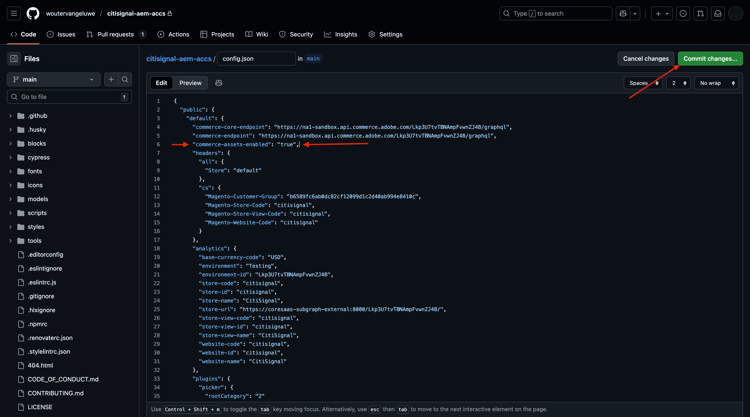Open dropdown arrow beside Copilot icon
This screenshot has width=750, height=417.
(x=635, y=13)
